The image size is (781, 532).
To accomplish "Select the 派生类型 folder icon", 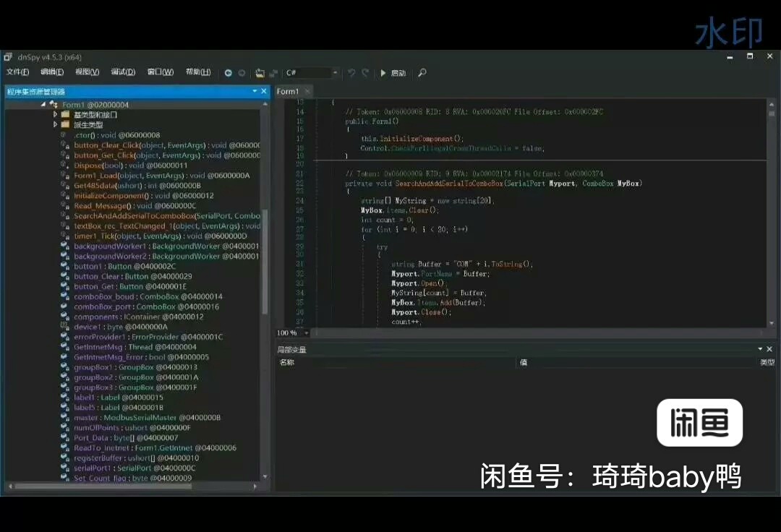I will tap(65, 124).
